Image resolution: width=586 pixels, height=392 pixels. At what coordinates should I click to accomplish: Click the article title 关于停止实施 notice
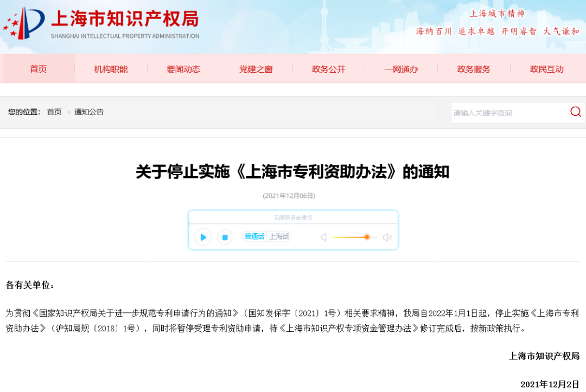[292, 172]
